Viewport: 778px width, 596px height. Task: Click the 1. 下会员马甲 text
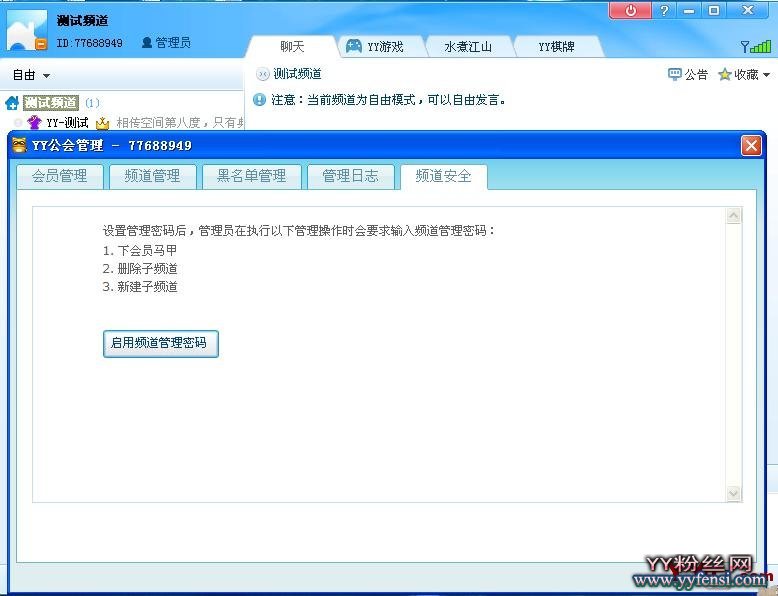(x=140, y=251)
